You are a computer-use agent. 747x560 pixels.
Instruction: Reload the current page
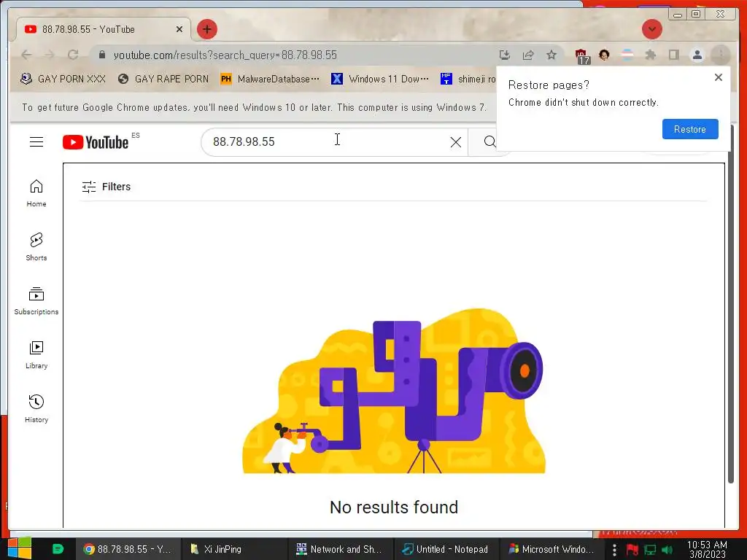[73, 55]
